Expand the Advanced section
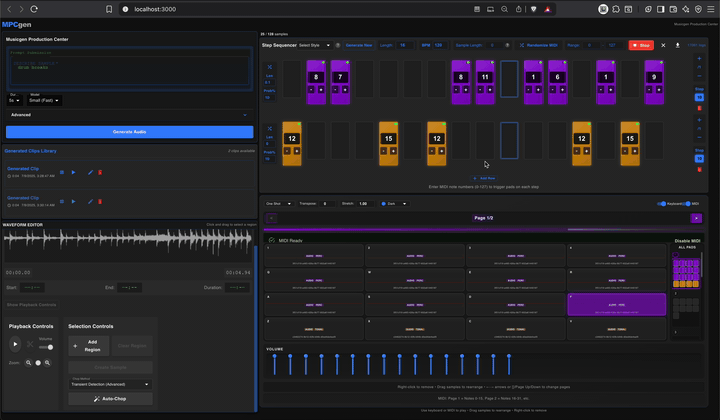The image size is (720, 420). 129,115
